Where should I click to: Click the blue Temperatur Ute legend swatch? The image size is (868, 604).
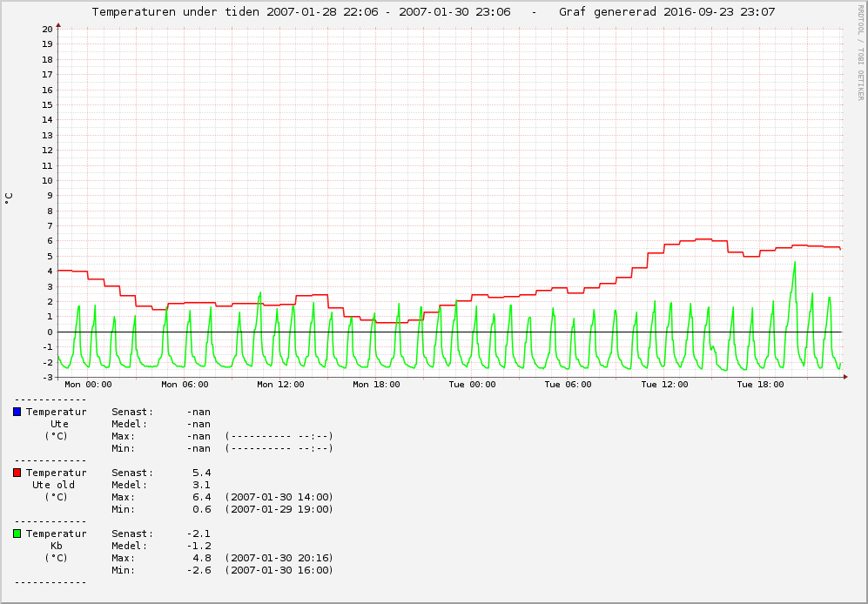pos(17,412)
